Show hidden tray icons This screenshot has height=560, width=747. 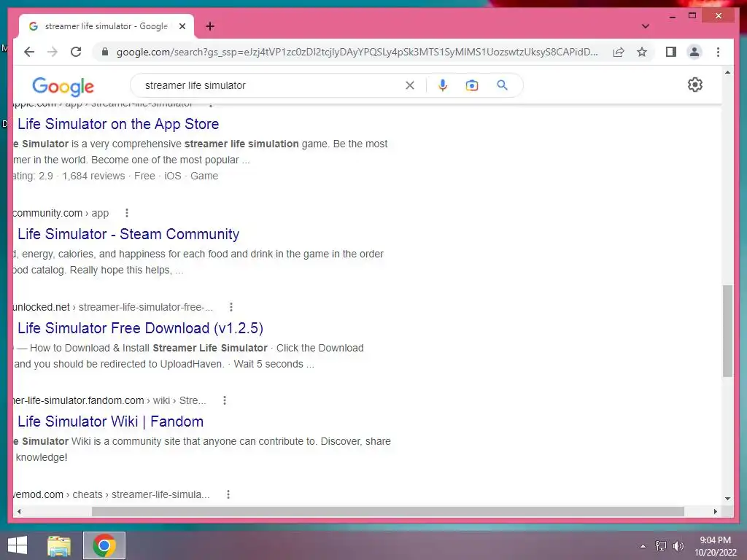pos(643,546)
